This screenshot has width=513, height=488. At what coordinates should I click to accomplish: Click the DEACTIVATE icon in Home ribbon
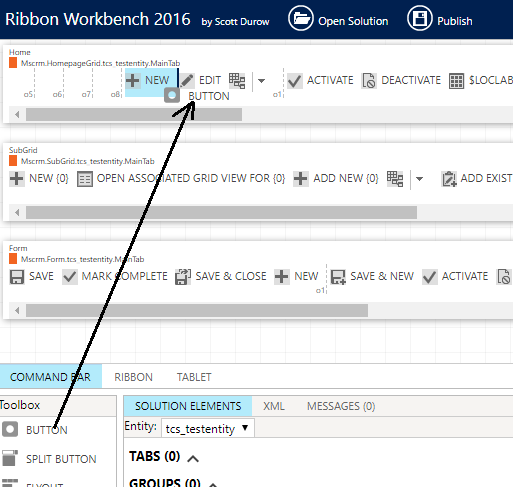[x=369, y=81]
